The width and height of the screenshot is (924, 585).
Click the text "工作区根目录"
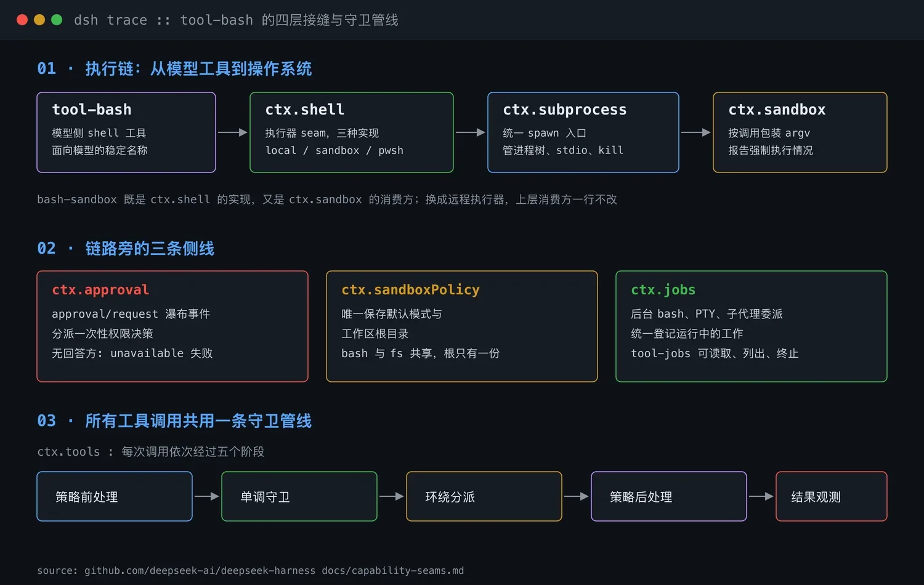[375, 334]
